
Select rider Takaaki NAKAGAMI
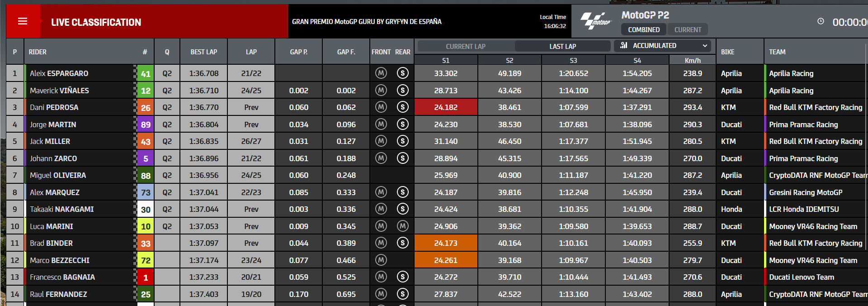(62, 209)
